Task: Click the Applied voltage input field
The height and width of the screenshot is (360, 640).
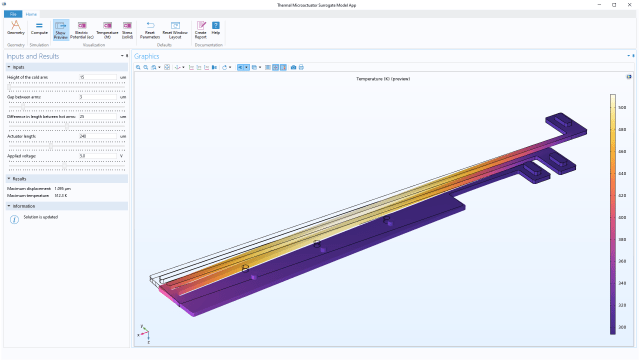Action: [x=98, y=156]
